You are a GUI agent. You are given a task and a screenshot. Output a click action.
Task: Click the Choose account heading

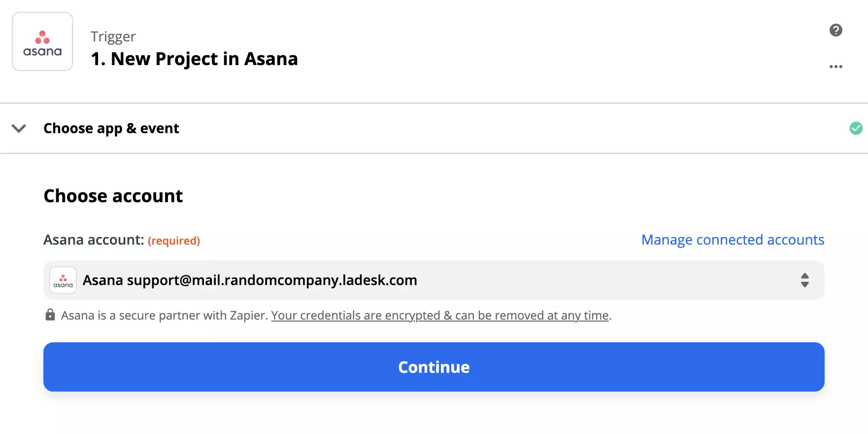(113, 196)
